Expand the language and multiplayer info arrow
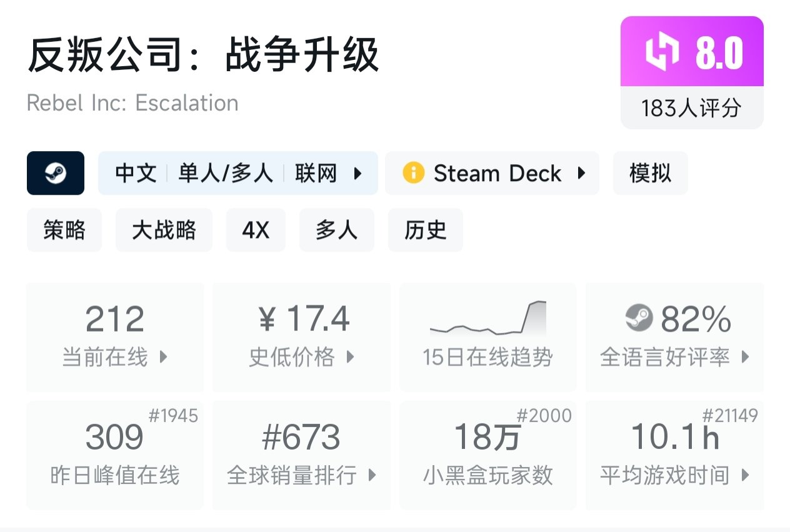 click(x=358, y=173)
